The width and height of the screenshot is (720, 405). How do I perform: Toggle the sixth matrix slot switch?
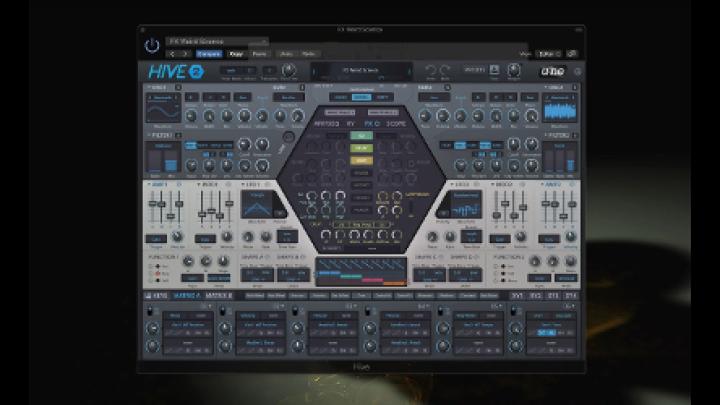point(514,312)
